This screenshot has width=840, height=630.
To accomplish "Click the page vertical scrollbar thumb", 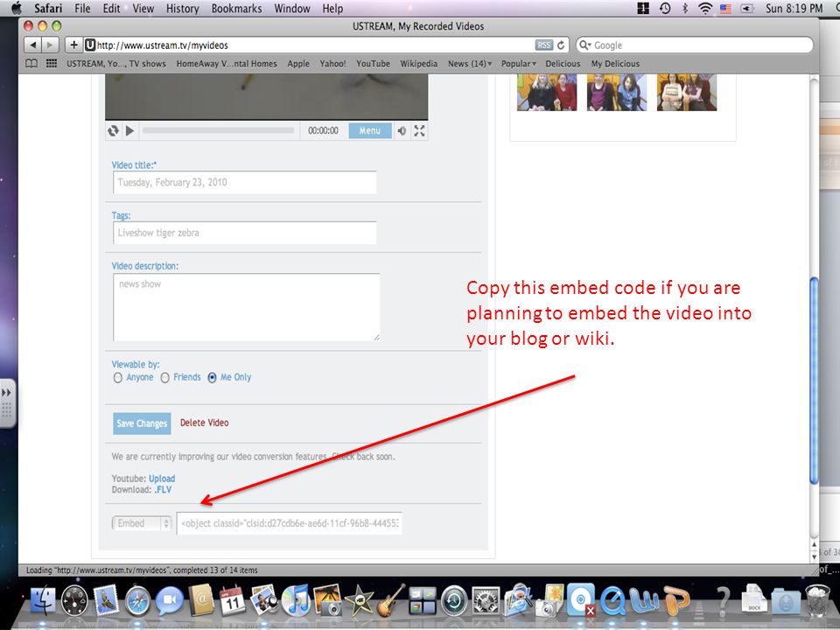I will pos(815,381).
